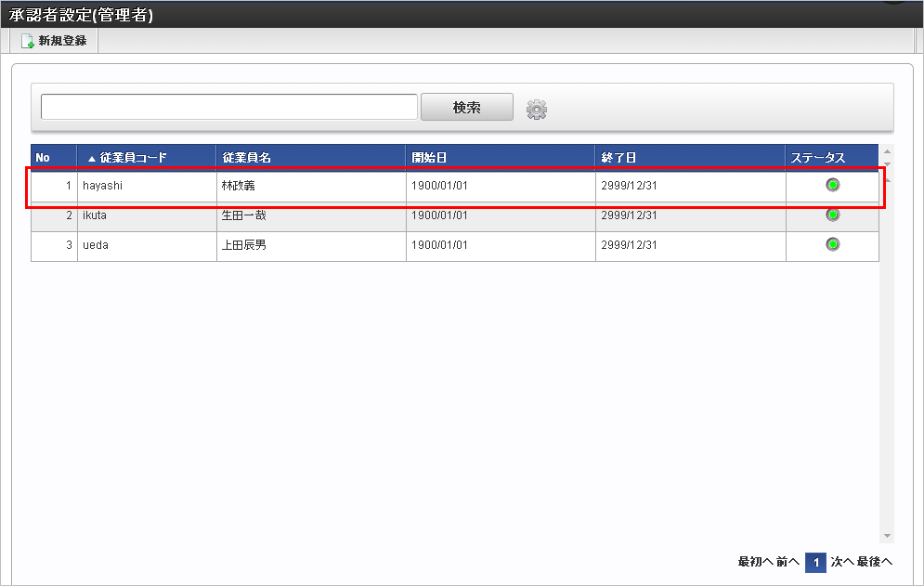Go to last page with 最後へ

[875, 562]
